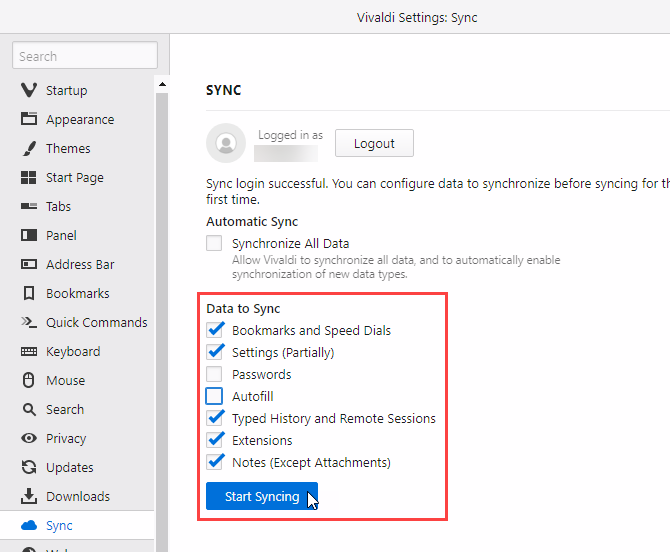The width and height of the screenshot is (670, 552).
Task: Go to Mouse settings
Action: (77, 380)
